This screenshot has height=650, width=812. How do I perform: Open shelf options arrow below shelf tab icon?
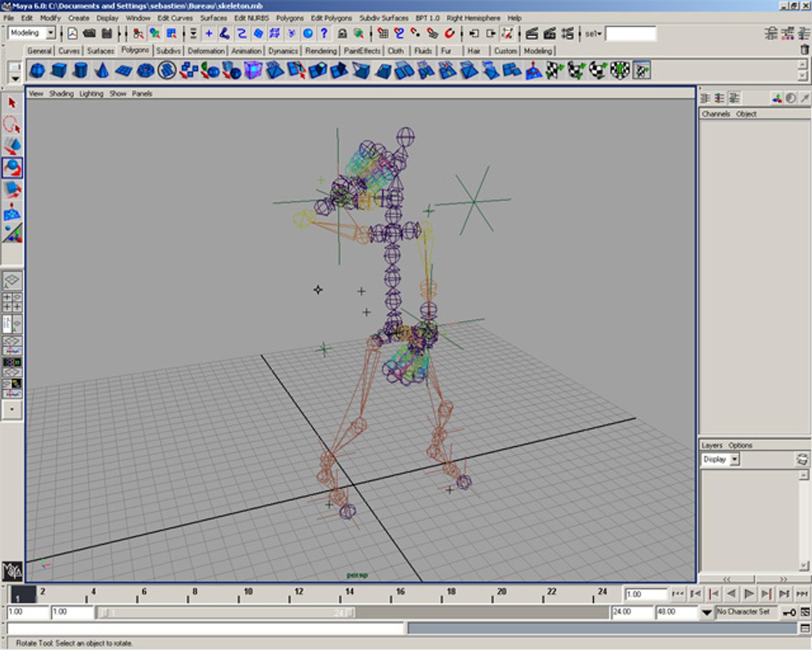15,78
